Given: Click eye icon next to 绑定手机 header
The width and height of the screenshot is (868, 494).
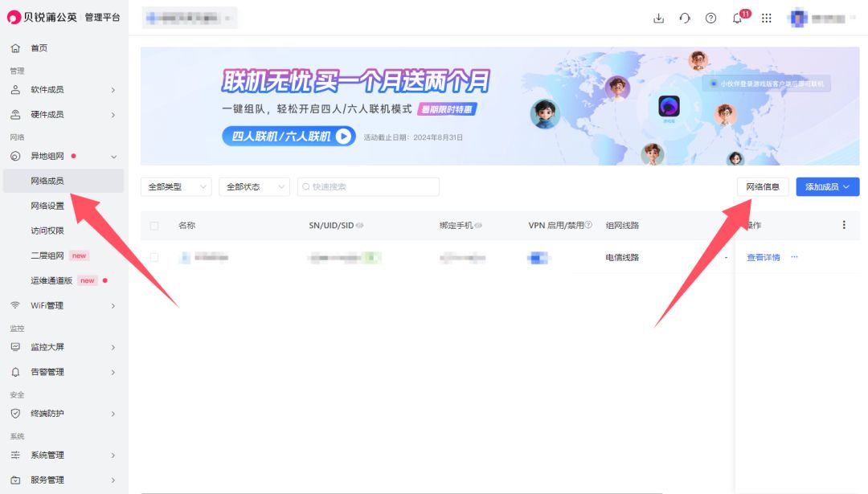Looking at the screenshot, I should [x=478, y=225].
